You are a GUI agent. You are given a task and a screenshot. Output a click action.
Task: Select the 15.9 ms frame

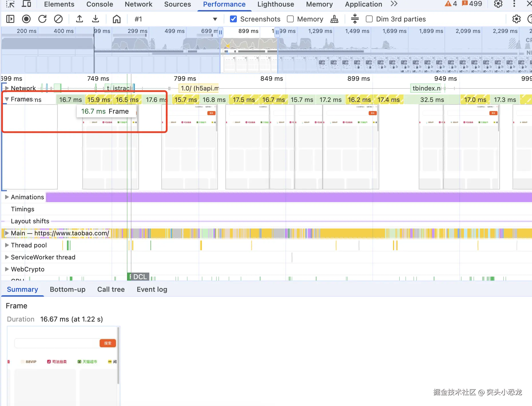(x=99, y=100)
